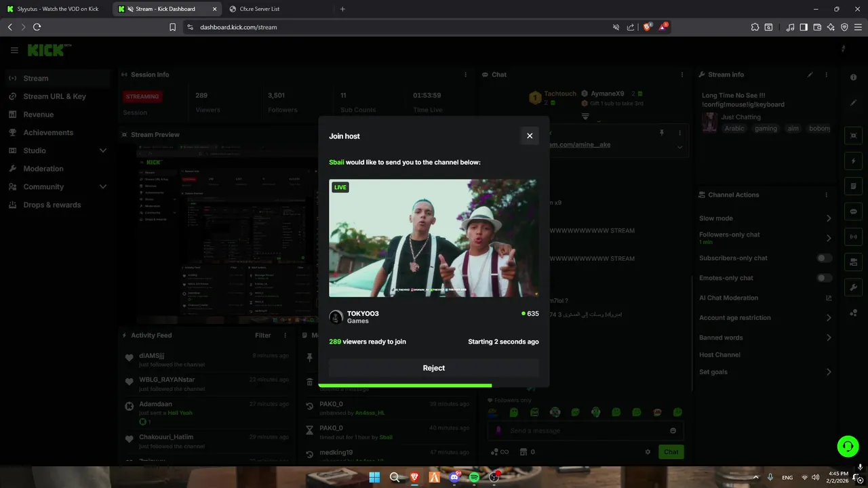Close the Join host dialog

click(530, 136)
